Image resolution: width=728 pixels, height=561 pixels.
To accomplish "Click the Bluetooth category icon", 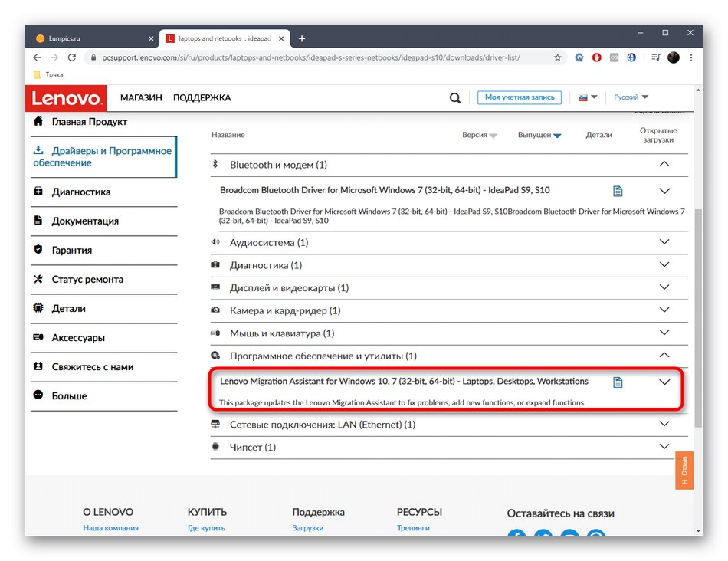I will [215, 164].
